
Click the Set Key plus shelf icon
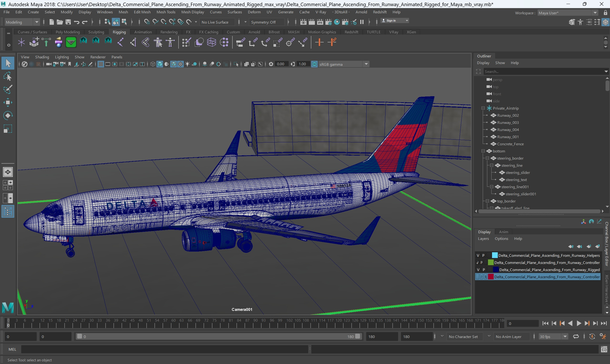(319, 42)
